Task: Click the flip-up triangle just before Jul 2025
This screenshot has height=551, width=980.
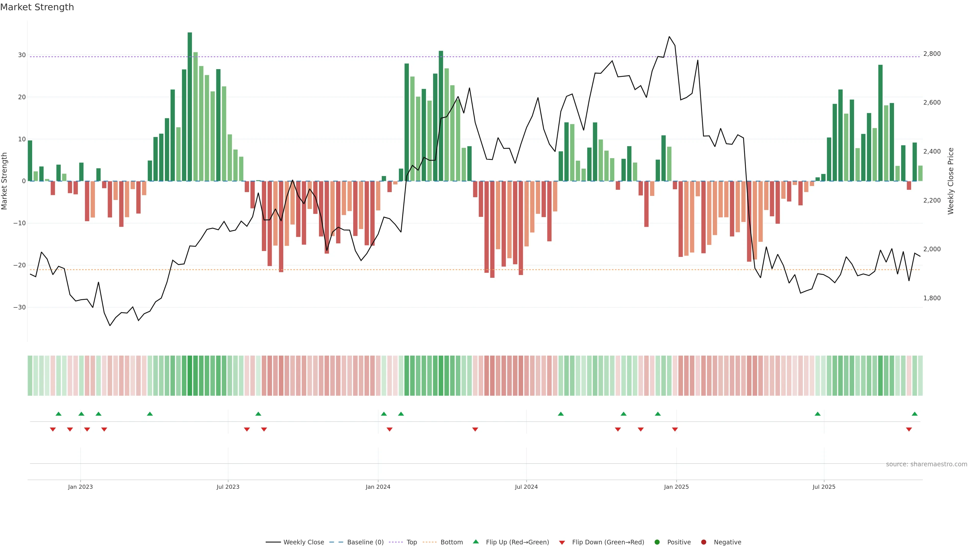Action: [x=817, y=414]
